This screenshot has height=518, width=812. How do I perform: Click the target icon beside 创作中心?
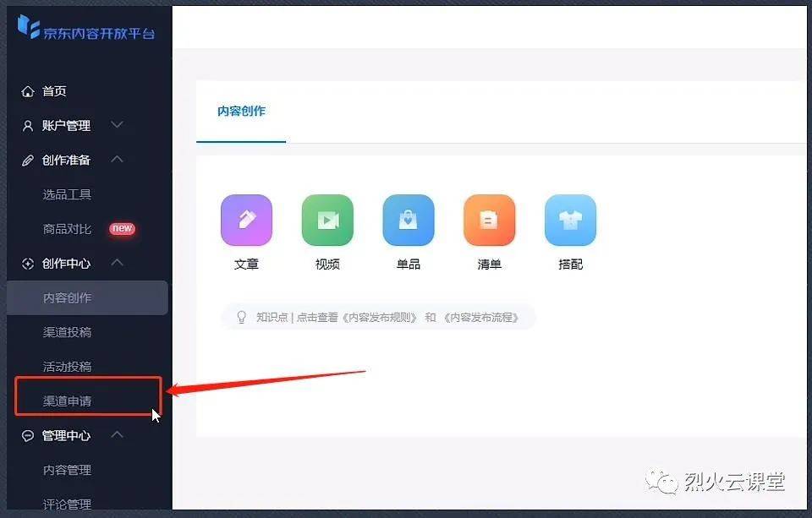(27, 264)
